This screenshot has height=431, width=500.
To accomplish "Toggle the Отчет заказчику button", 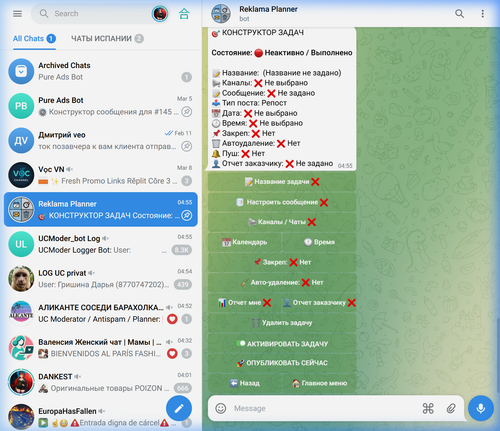I will [x=319, y=303].
